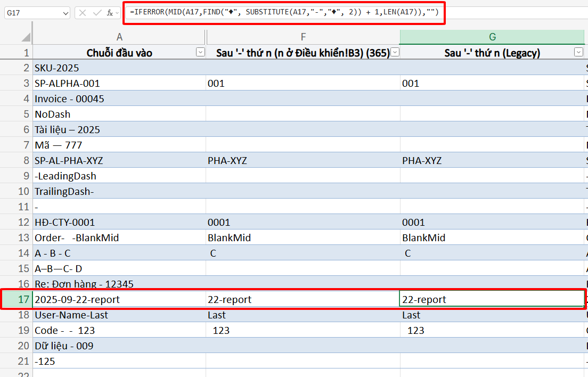
Task: Click the Enter checkmark formula bar icon
Action: point(97,13)
